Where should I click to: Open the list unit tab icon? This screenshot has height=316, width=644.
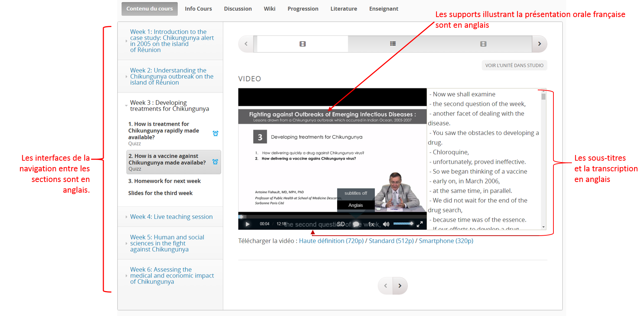(393, 44)
